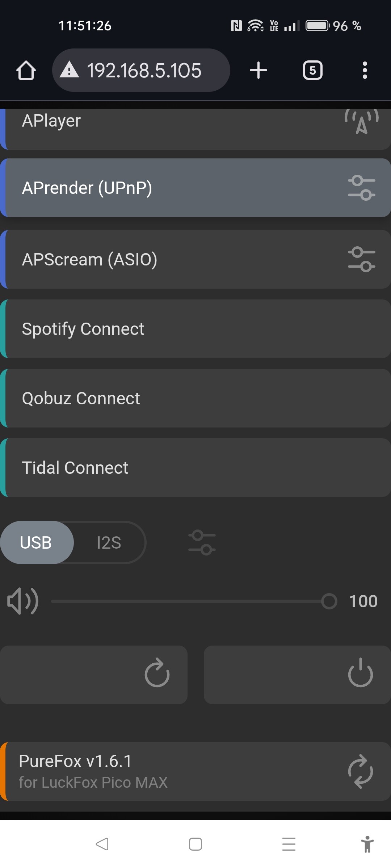Screen dimensions: 391x868
Task: Open a new browser tab
Action: 258,70
